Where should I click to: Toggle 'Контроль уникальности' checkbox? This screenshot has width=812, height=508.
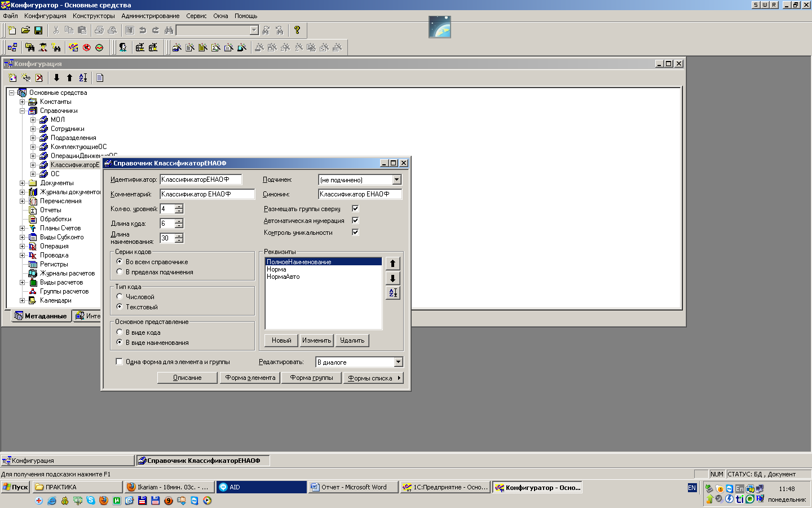coord(355,232)
